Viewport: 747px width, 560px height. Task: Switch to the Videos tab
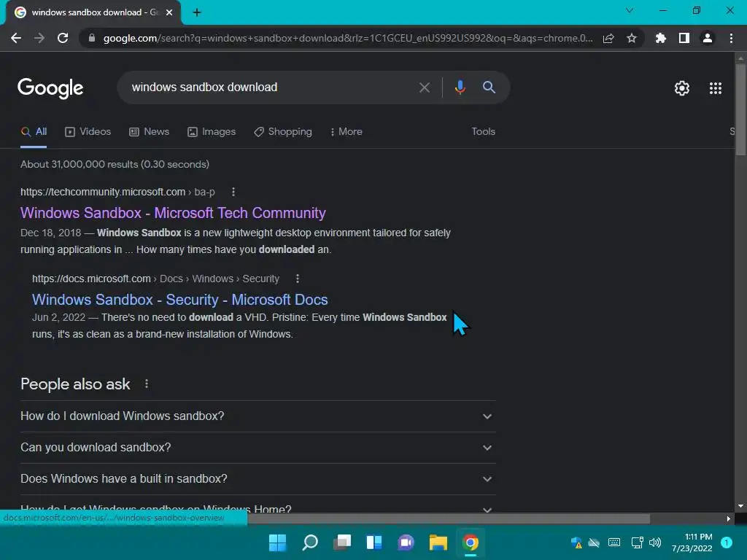coord(88,132)
